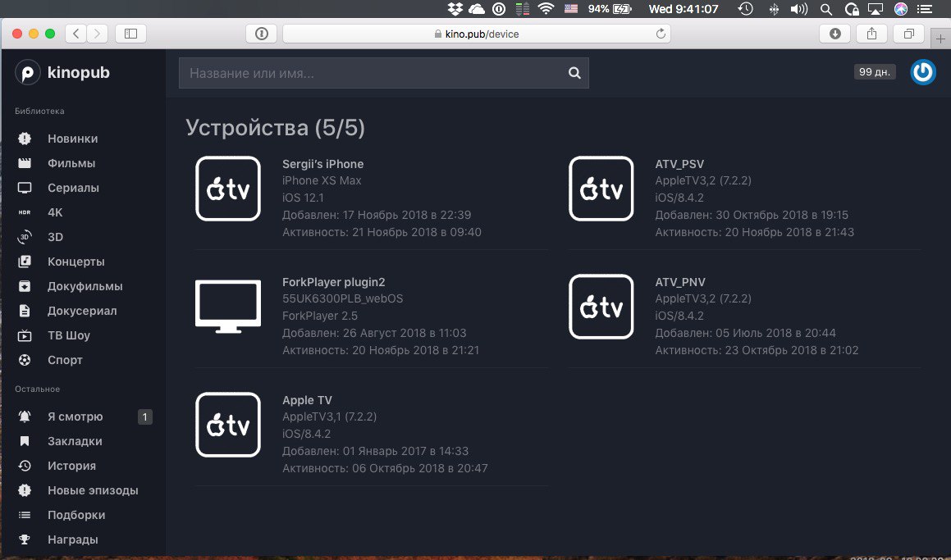The width and height of the screenshot is (951, 560).
Task: Show Safari downloads list
Action: pos(834,34)
